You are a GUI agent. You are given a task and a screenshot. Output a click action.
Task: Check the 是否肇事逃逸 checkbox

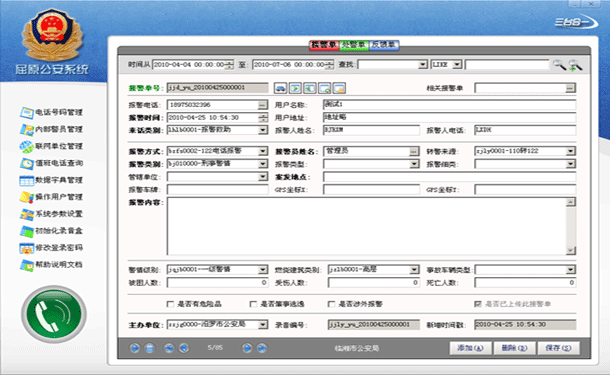click(x=253, y=304)
